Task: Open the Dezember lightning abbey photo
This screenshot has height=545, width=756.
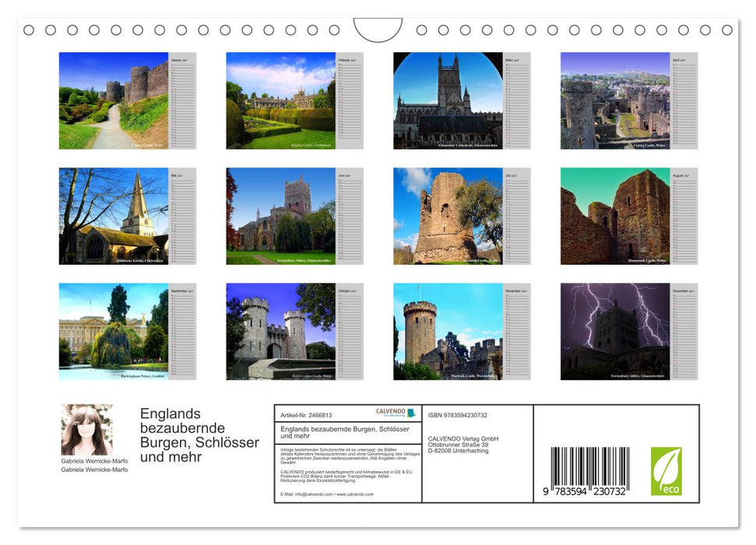Action: point(615,332)
